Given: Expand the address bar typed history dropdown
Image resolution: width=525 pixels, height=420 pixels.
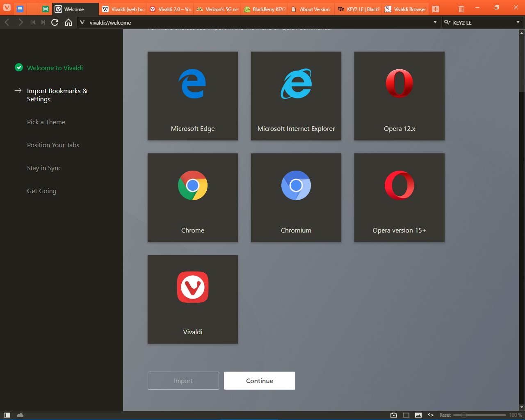Looking at the screenshot, I should coord(435,22).
